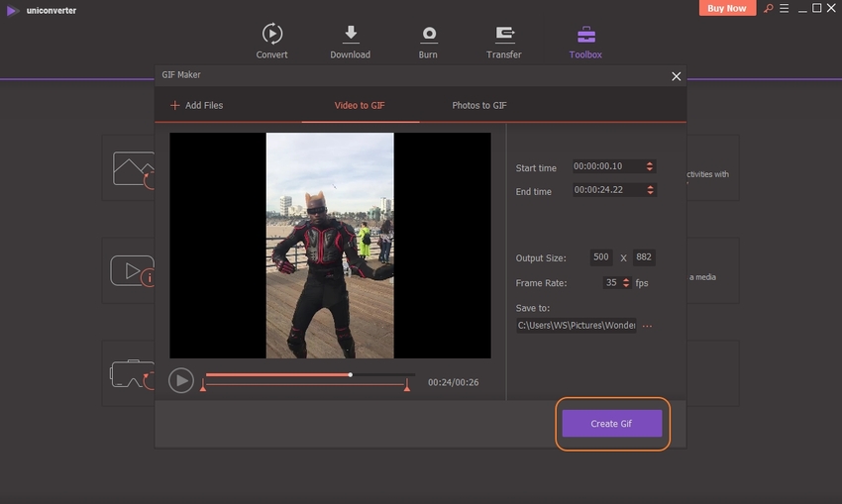Click the Create Gif button
Viewport: 842px width, 504px height.
pos(611,424)
